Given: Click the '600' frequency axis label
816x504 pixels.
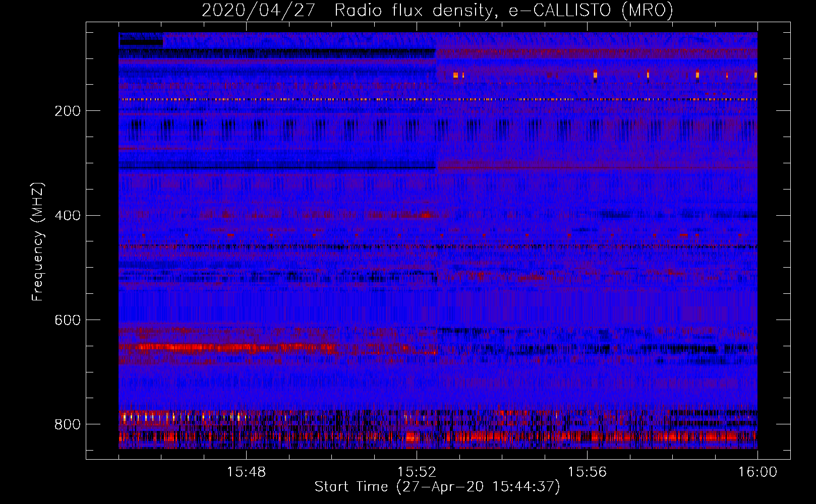Looking at the screenshot, I should (x=68, y=321).
